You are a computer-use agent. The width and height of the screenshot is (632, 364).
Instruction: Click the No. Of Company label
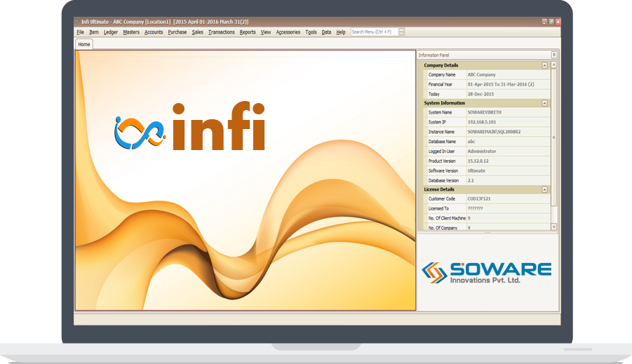point(443,228)
